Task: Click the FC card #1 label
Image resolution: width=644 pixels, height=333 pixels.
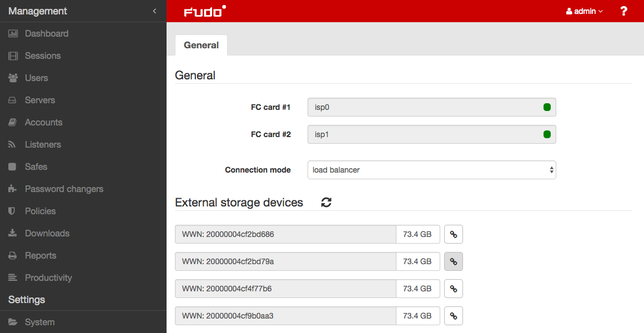Action: [x=271, y=108]
